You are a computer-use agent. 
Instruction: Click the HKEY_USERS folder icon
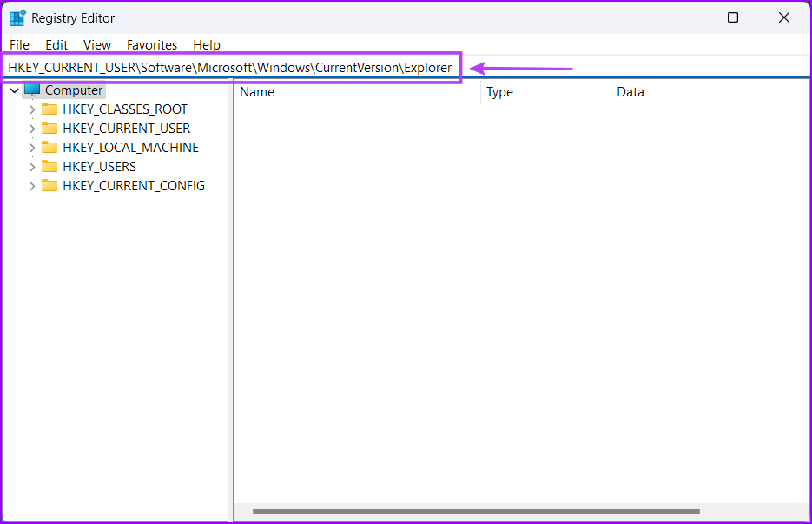50,166
